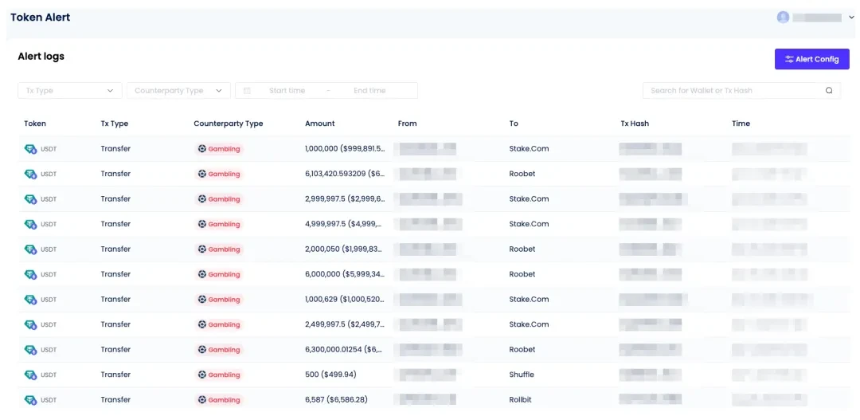Click Gambling badge in the 500 amount row
This screenshot has height=420, width=860.
219,375
